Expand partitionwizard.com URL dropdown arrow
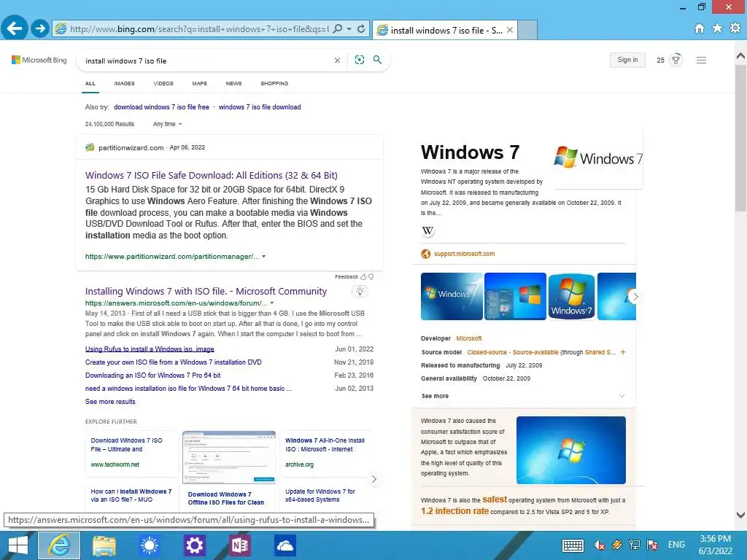 point(264,256)
